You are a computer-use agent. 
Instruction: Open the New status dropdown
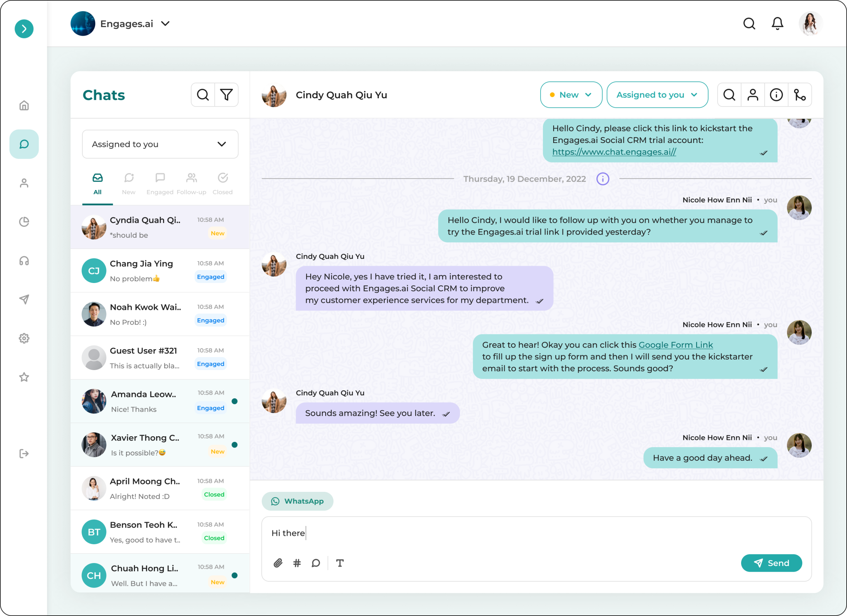click(571, 95)
